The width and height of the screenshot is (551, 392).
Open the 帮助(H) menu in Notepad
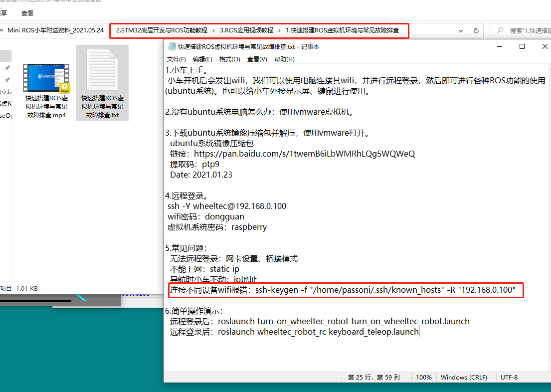(x=284, y=59)
